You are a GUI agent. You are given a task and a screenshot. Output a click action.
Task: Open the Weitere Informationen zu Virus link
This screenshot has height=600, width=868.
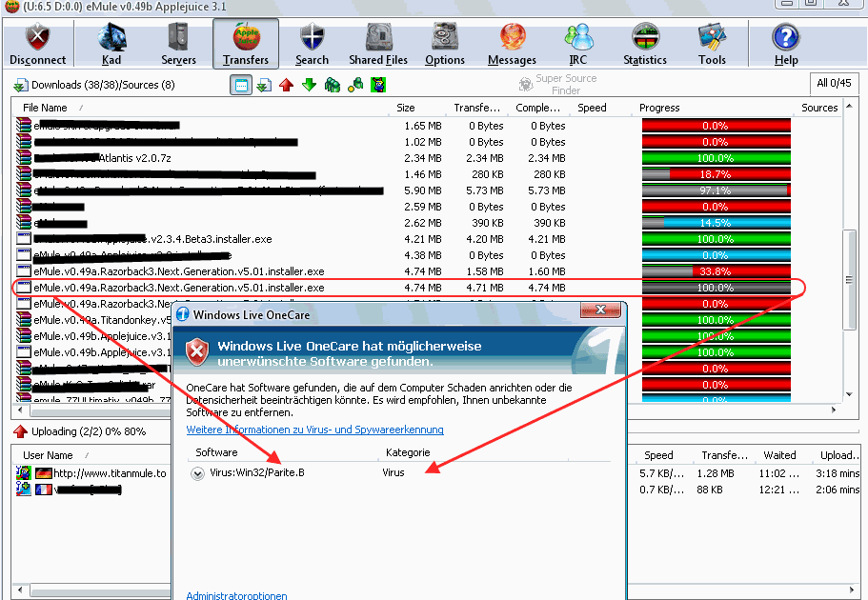[x=315, y=430]
